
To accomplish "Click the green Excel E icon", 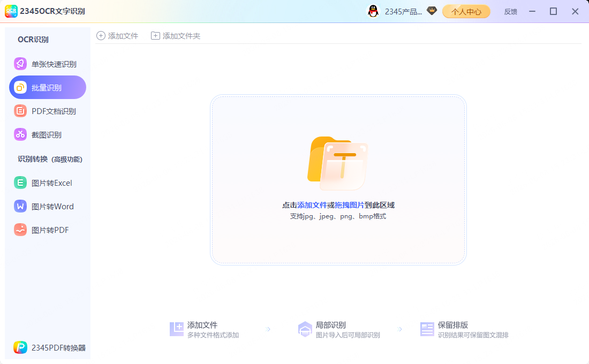I will [x=20, y=183].
